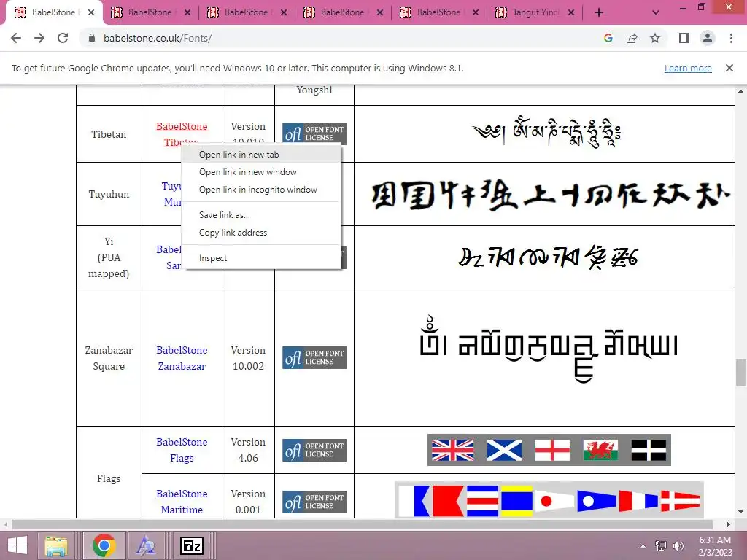Click the Tuyuhun script sample image

(x=551, y=195)
